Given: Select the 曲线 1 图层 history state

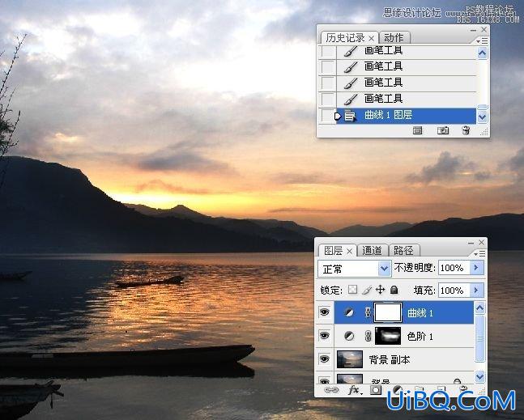Looking at the screenshot, I should (406, 116).
